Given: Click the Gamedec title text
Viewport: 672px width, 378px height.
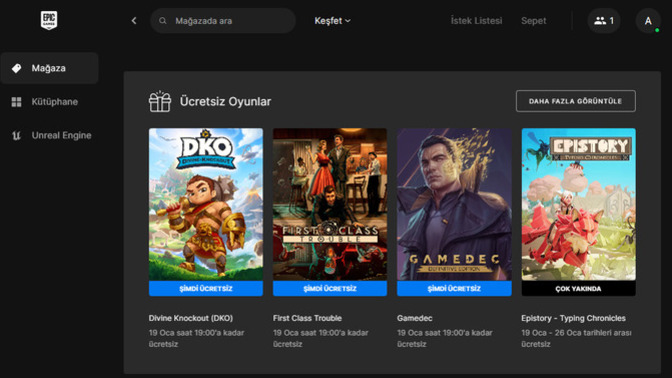Looking at the screenshot, I should point(414,318).
